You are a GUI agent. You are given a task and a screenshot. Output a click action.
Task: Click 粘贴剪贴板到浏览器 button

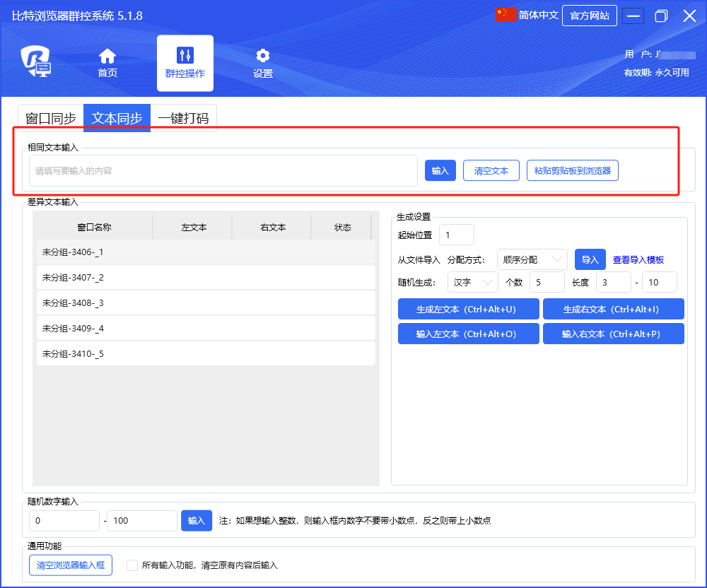[x=572, y=171]
